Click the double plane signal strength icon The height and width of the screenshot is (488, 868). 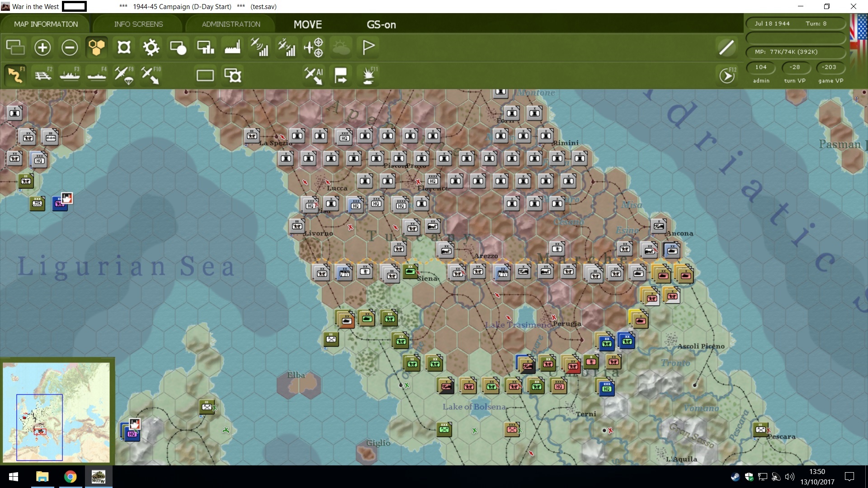(287, 47)
